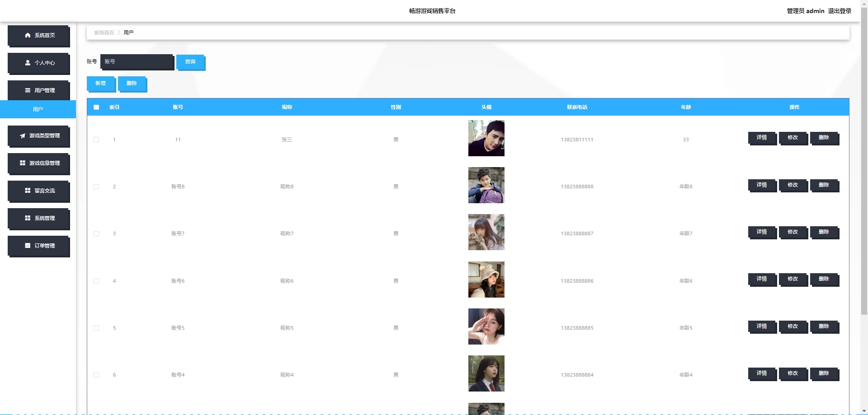868x415 pixels.
Task: Click the avatar thumbnail of 账号6
Action: click(x=486, y=280)
